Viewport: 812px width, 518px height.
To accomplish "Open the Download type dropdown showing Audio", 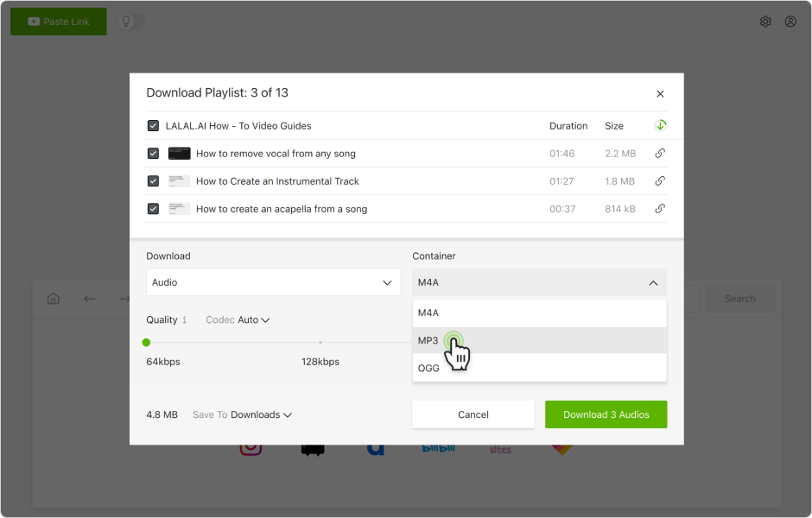I will (274, 282).
